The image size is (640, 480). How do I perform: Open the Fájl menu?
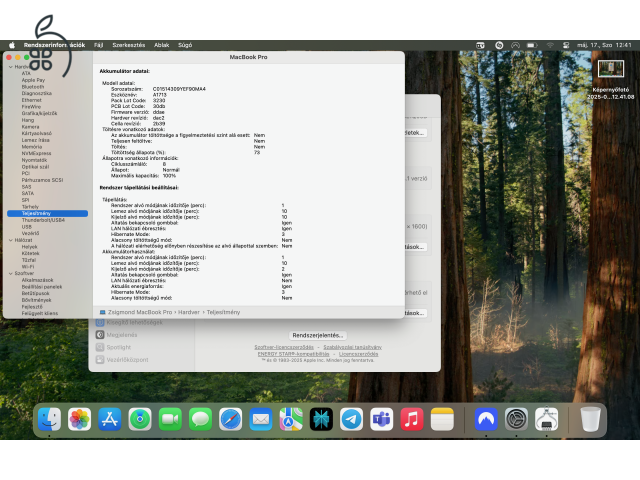(x=98, y=45)
